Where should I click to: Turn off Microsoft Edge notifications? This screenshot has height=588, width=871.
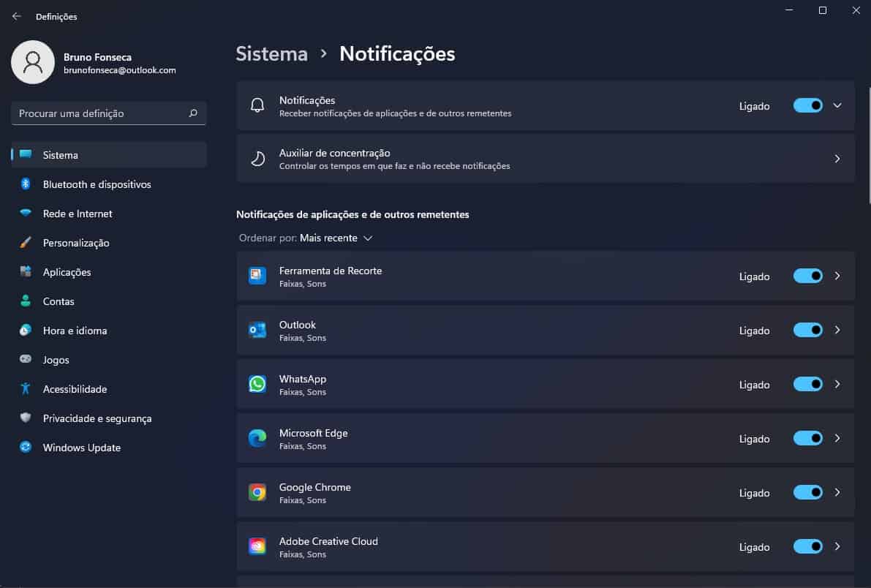807,438
